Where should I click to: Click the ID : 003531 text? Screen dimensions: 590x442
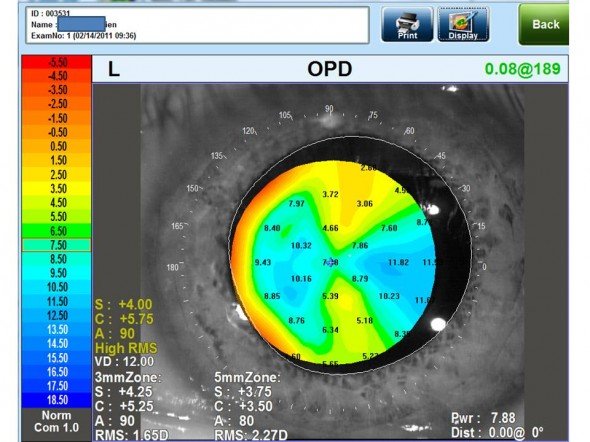point(50,14)
